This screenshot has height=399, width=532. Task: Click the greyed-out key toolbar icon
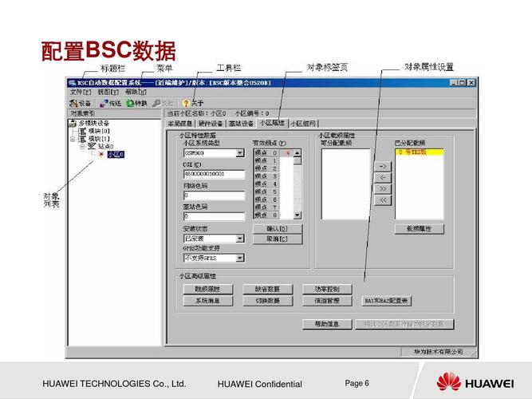click(x=156, y=103)
